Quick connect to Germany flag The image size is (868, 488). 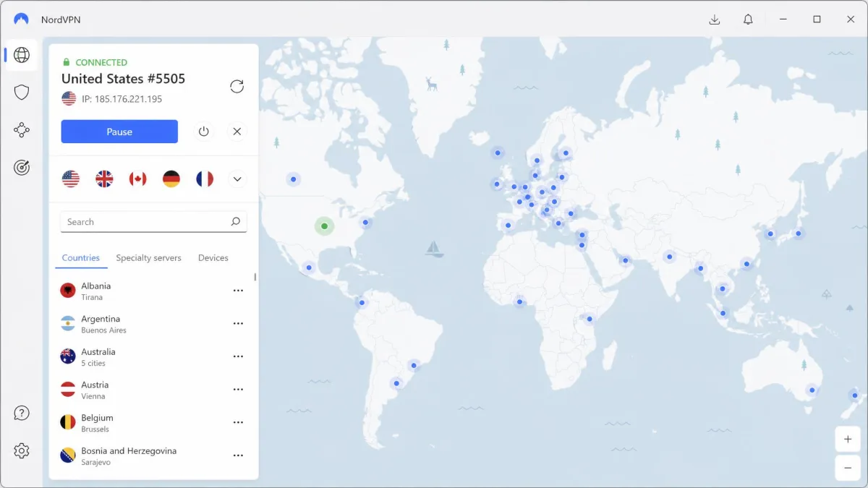click(x=171, y=179)
